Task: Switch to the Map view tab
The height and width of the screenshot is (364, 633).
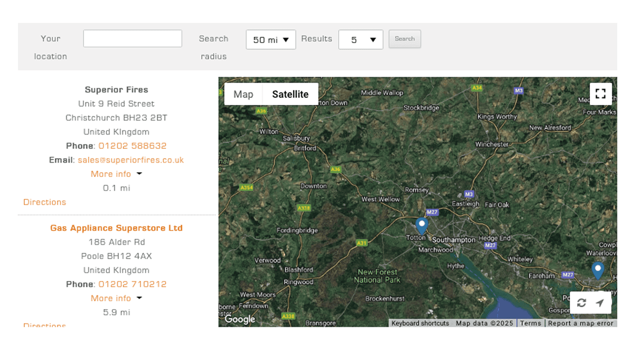Action: tap(243, 94)
